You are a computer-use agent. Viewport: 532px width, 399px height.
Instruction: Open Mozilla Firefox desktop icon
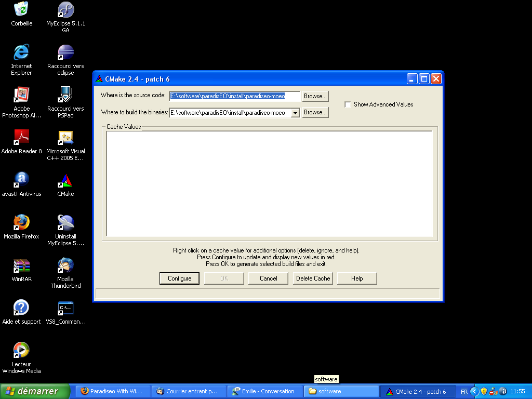21,223
